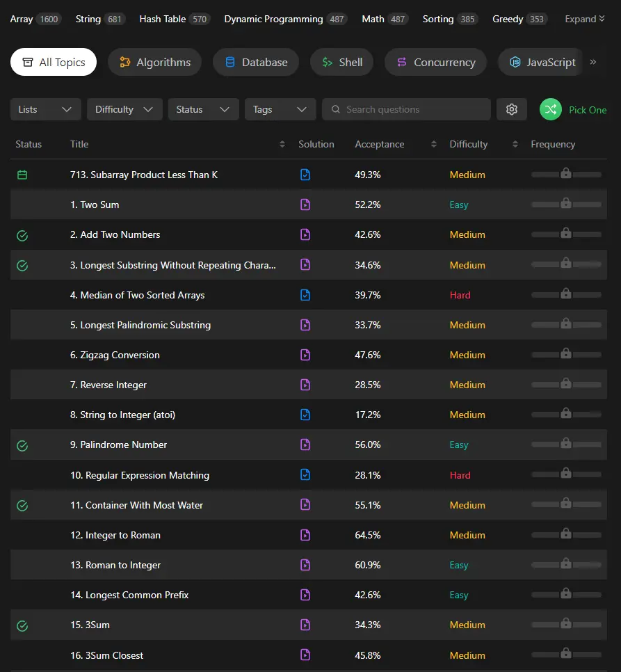Click solved checkmark for 15. 3Sum
The image size is (621, 672).
[22, 626]
